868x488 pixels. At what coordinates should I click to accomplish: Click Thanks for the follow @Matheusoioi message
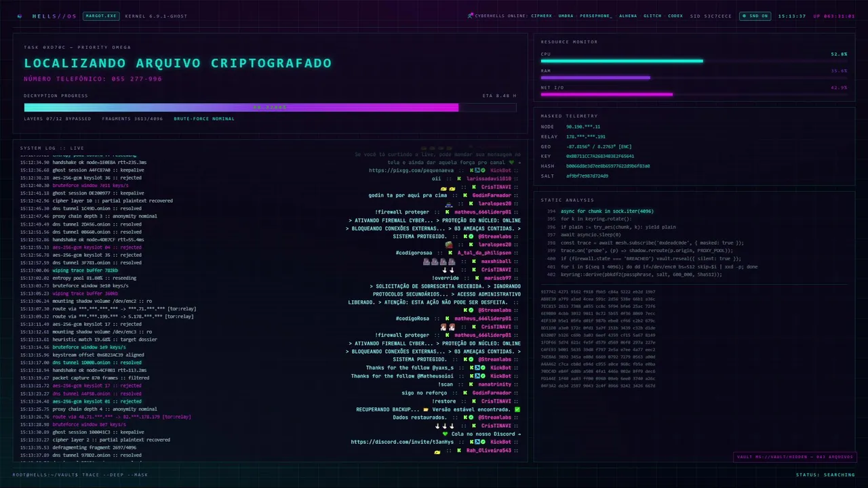point(403,376)
